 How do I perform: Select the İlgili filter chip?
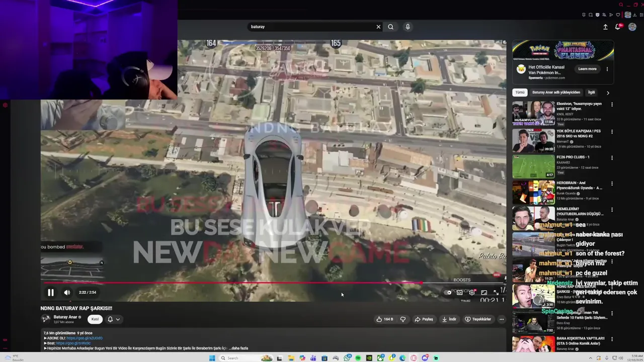click(592, 93)
